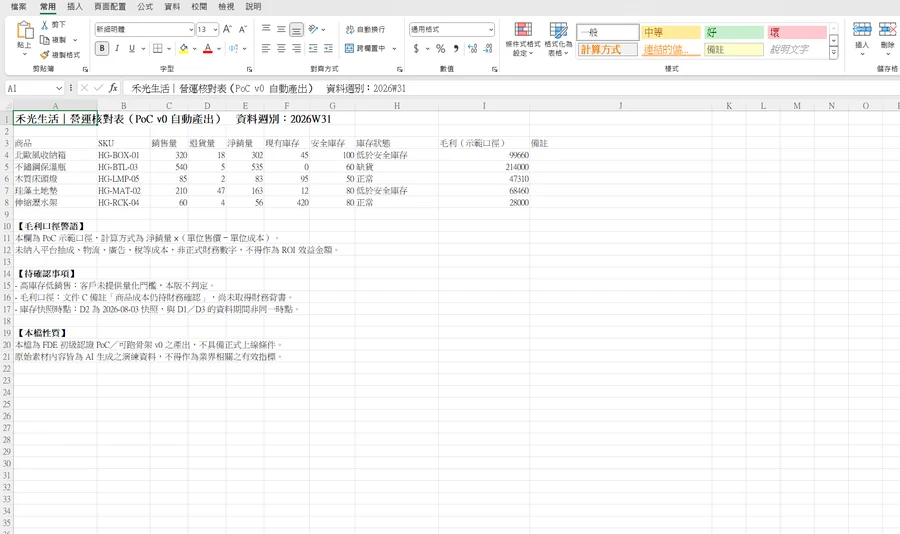Click the formula bar text field
This screenshot has height=534, width=900.
point(511,88)
